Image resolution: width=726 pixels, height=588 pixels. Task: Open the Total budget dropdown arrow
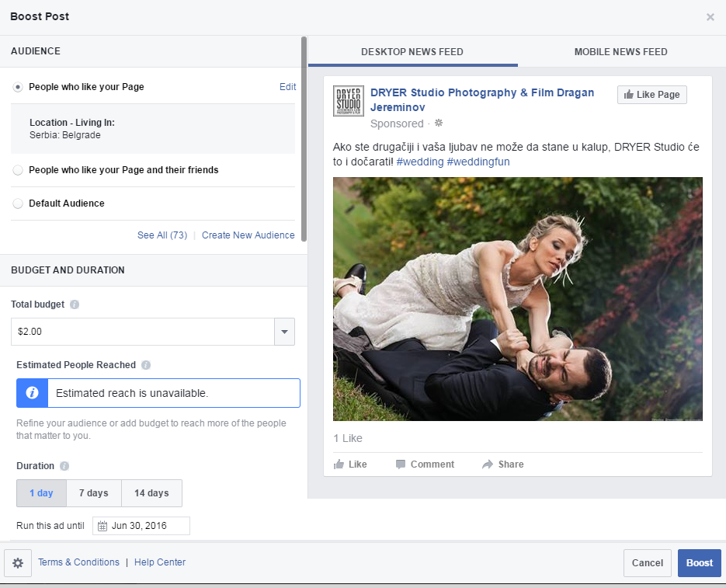pyautogui.click(x=284, y=332)
